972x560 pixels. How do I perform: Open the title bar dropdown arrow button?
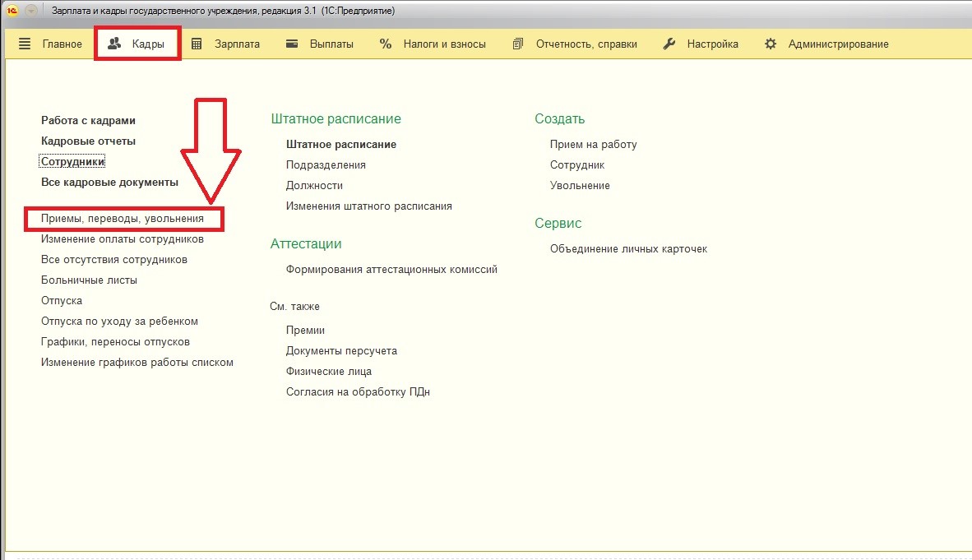click(31, 11)
